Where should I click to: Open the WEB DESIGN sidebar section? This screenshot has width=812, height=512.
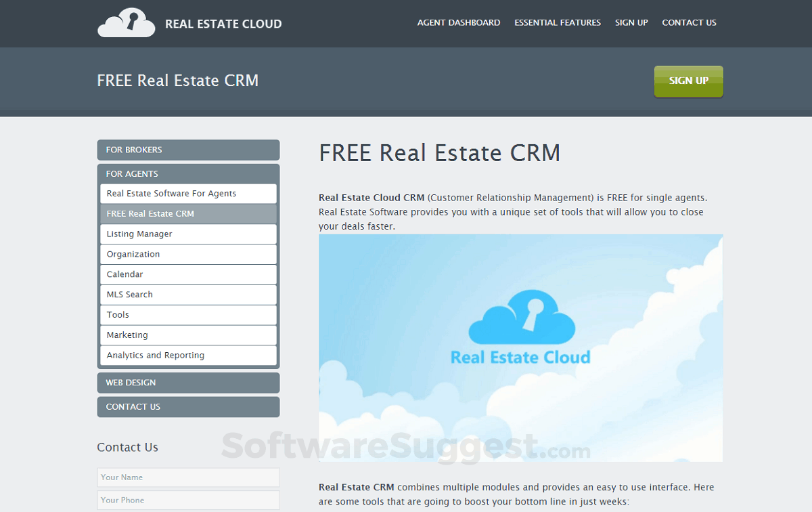188,383
